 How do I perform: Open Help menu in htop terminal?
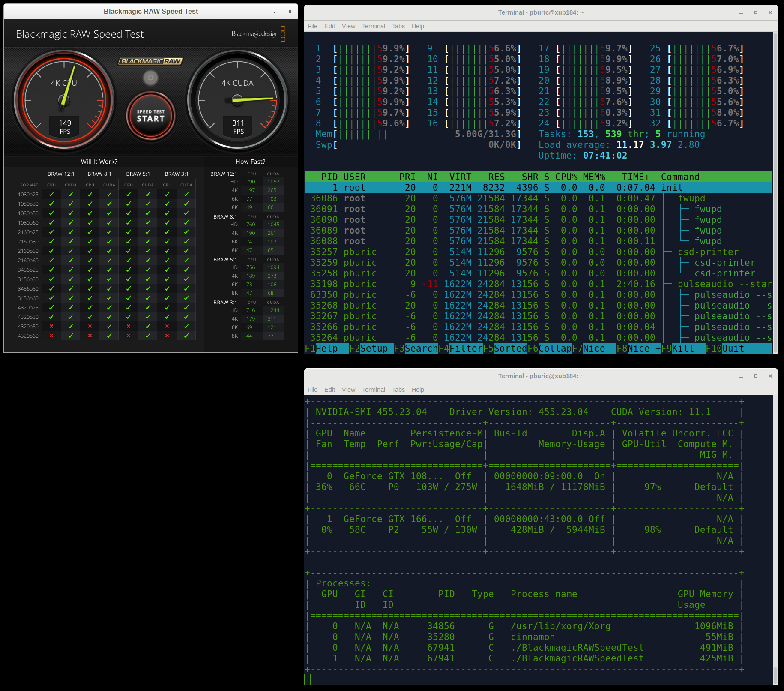(x=418, y=26)
